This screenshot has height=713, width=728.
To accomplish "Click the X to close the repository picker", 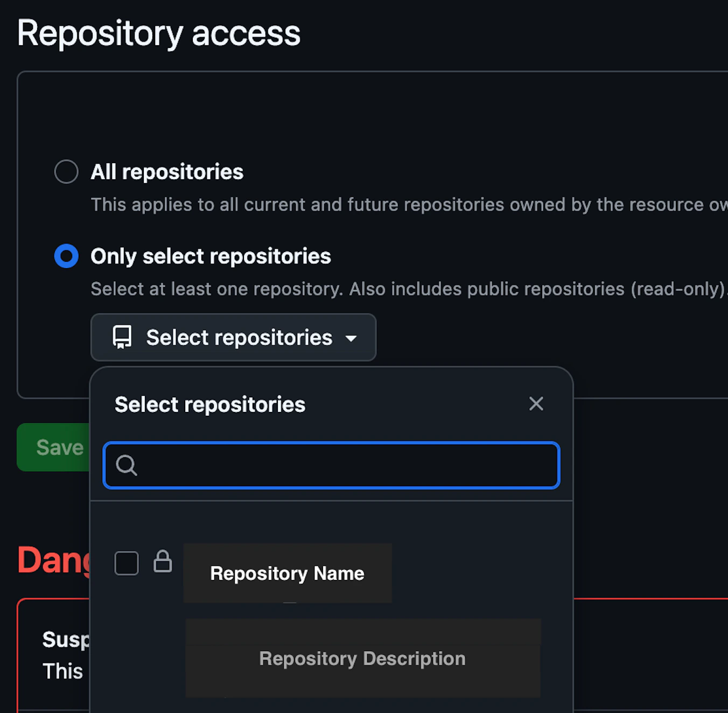I will (x=536, y=403).
